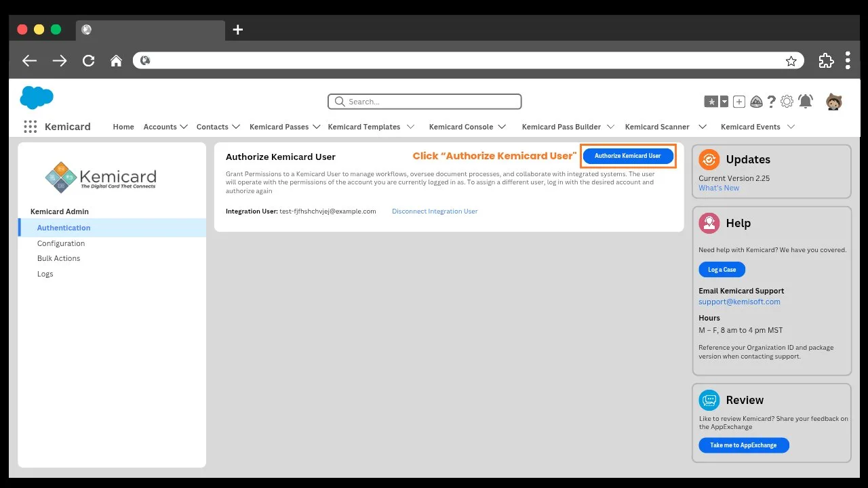Bookmark the page with the star icon
868x488 pixels.
coord(791,61)
